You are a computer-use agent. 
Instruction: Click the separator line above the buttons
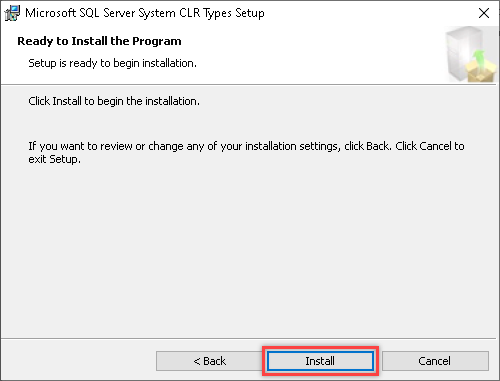250,339
